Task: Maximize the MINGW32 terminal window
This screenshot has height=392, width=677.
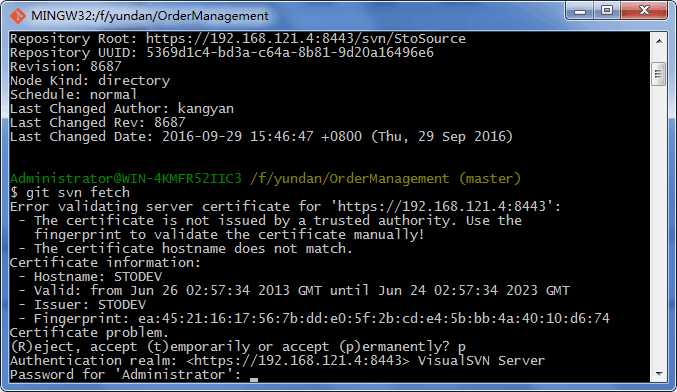Action: tap(607, 11)
